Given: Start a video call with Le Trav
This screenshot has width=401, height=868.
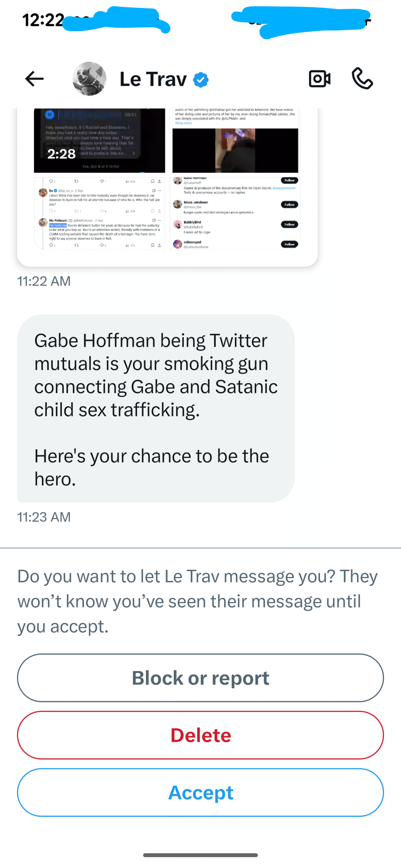Looking at the screenshot, I should (x=319, y=79).
